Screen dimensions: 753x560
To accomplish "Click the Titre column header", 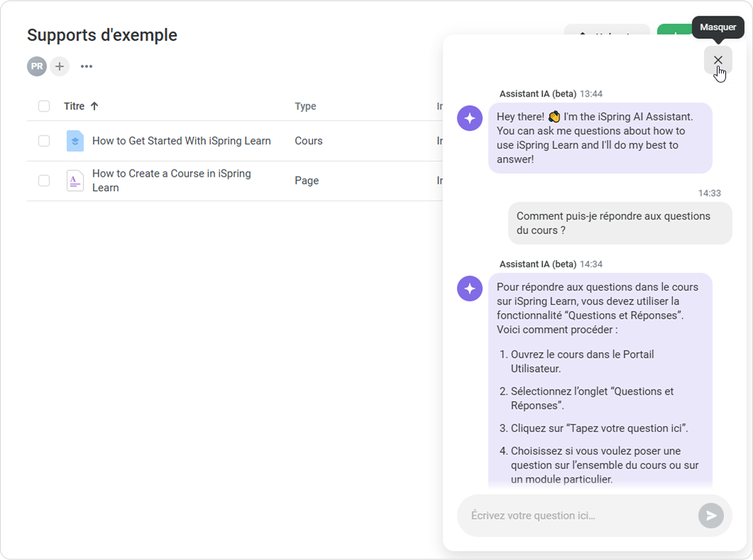I will (x=74, y=106).
